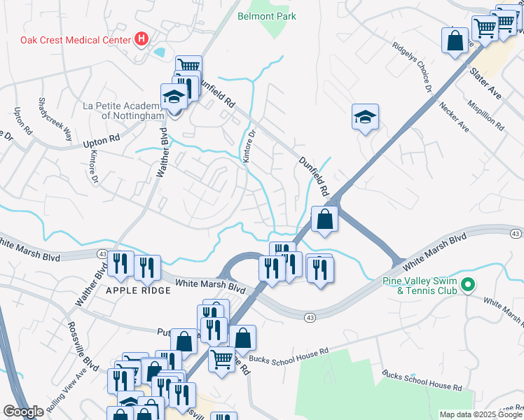This screenshot has height=420, width=524.
Task: Open the Pine Valley Swim & Tennis Club pin
Action: point(468,285)
